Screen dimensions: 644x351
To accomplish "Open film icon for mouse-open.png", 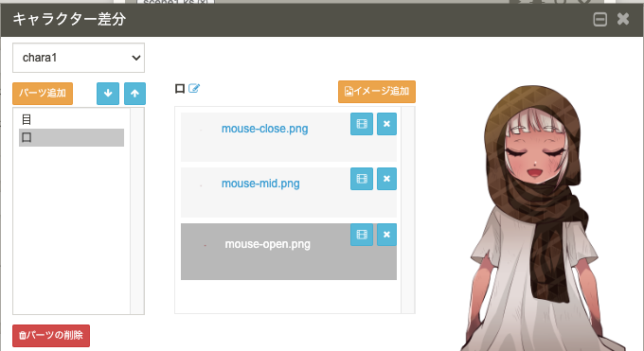I will pos(362,235).
